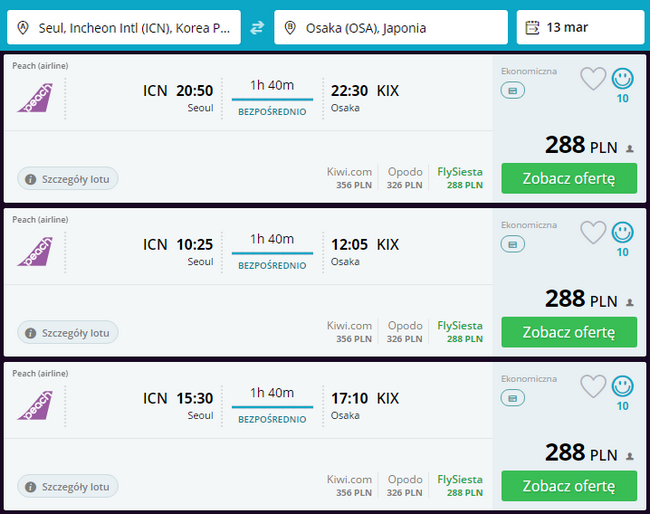The image size is (650, 514).
Task: Favorite the 20:50 flight with heart icon
Action: click(593, 78)
